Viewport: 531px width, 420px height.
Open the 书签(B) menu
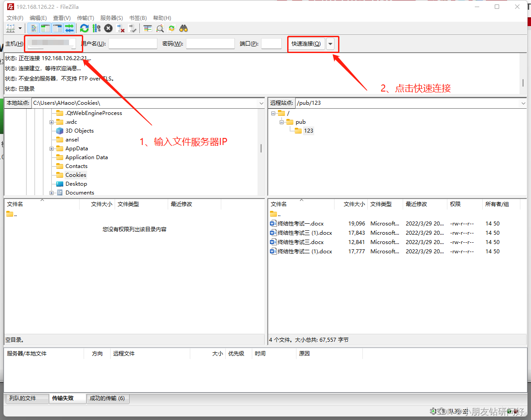pos(138,18)
